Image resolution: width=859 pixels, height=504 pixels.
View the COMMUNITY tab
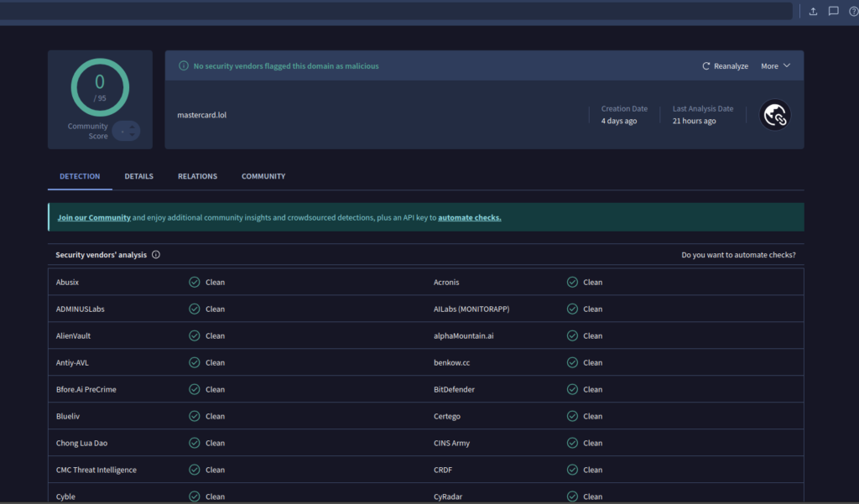pos(263,176)
